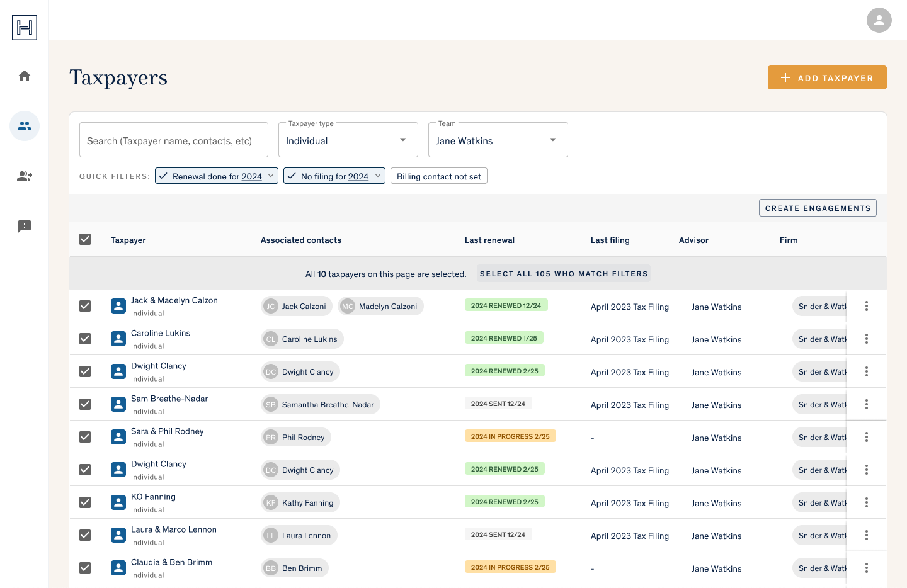Click the Advisor column header
This screenshot has height=588, width=907.
693,240
